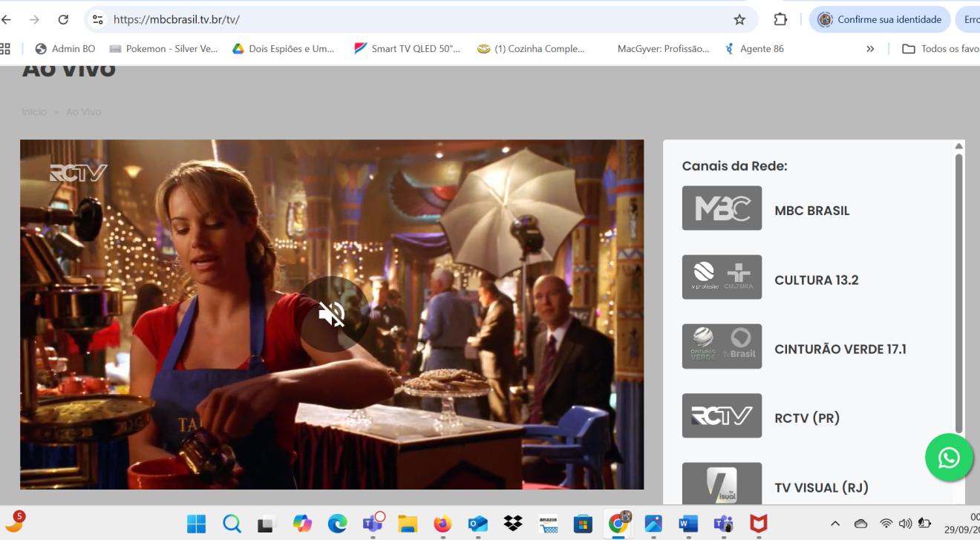This screenshot has width=980, height=540.
Task: Open Windows Search from the taskbar
Action: click(232, 524)
